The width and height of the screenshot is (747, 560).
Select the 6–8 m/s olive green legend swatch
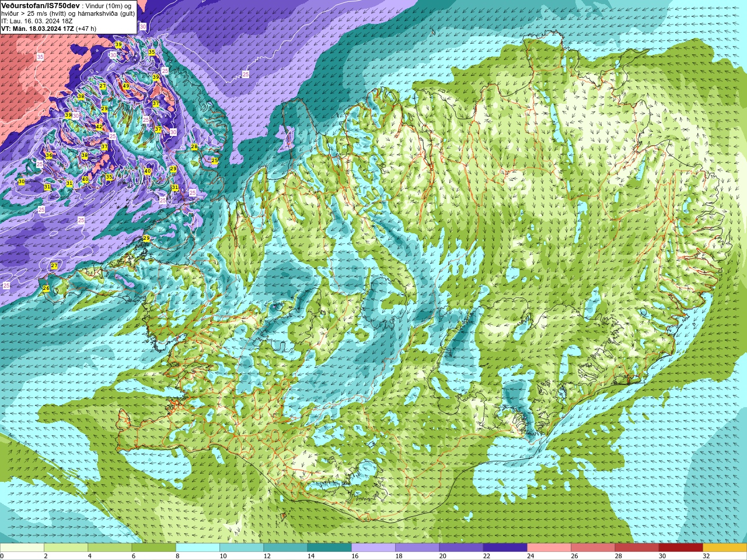(x=154, y=548)
